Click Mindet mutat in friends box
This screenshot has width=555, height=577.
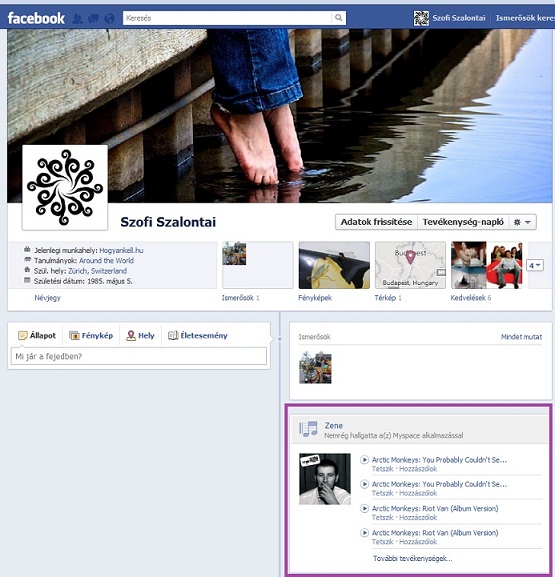[x=521, y=337]
